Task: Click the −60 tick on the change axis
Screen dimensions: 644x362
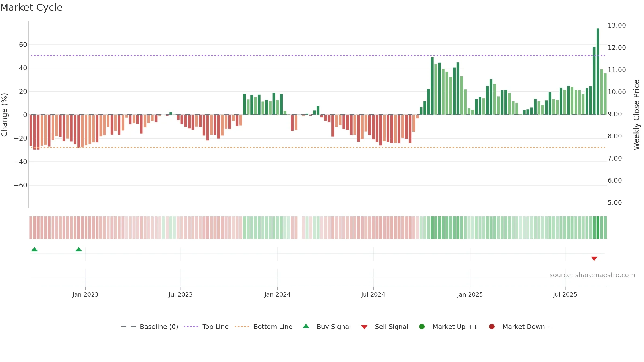Action: pyautogui.click(x=21, y=185)
